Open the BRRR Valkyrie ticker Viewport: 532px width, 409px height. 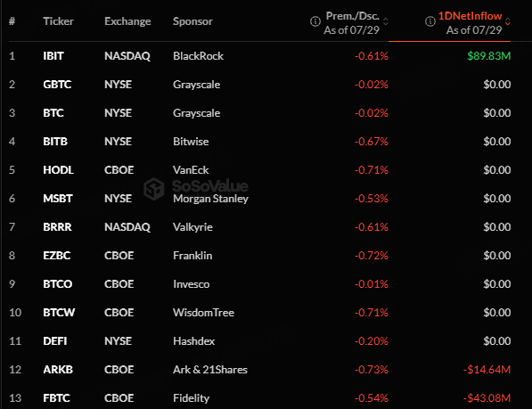(x=57, y=227)
